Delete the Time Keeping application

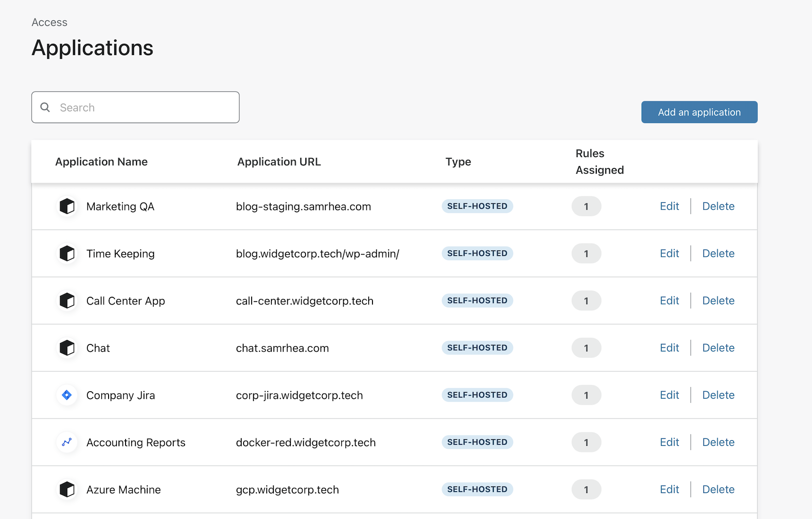[x=718, y=253]
